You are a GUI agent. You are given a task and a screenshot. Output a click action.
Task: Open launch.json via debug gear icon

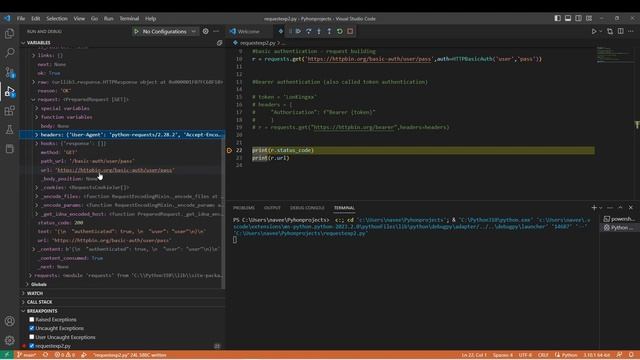click(205, 31)
